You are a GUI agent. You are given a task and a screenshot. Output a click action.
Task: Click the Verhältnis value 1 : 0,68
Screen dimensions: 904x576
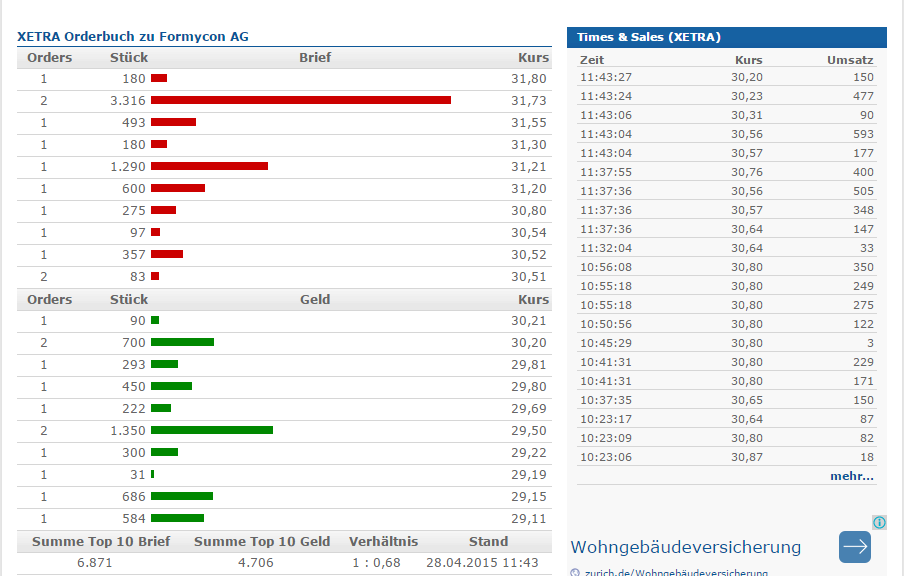pos(376,563)
